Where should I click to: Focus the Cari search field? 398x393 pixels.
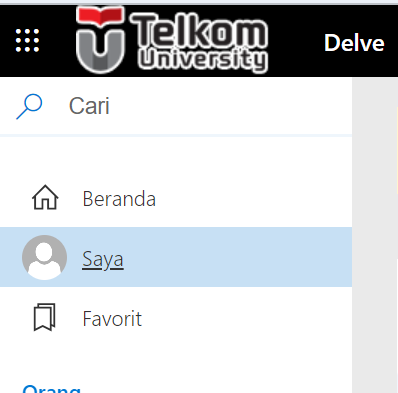pos(176,106)
